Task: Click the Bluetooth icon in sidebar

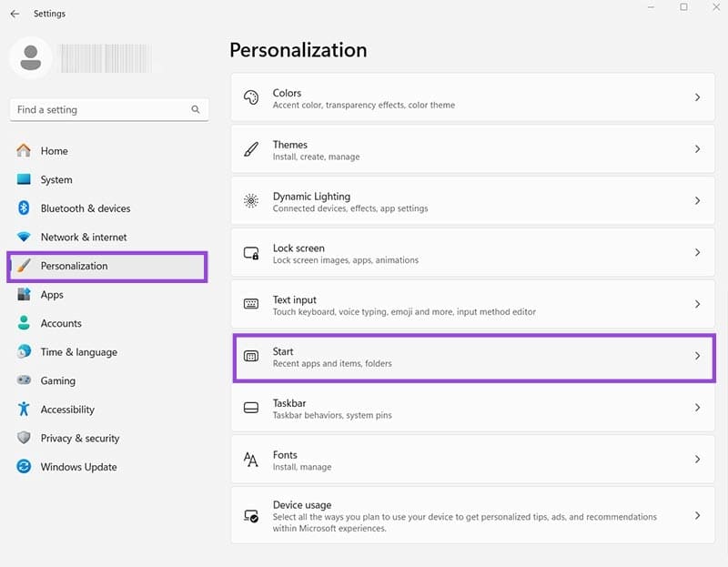Action: click(x=24, y=208)
